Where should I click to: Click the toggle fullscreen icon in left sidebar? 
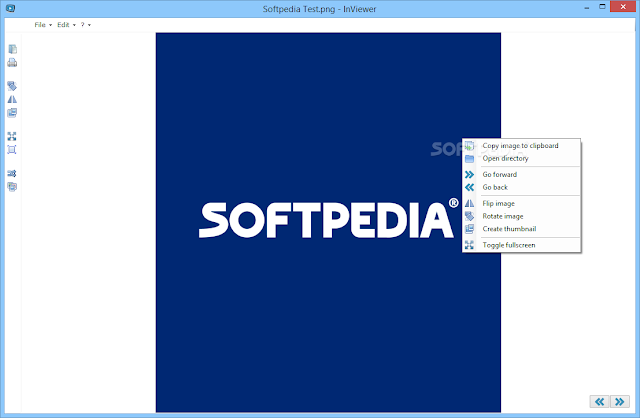click(x=12, y=136)
